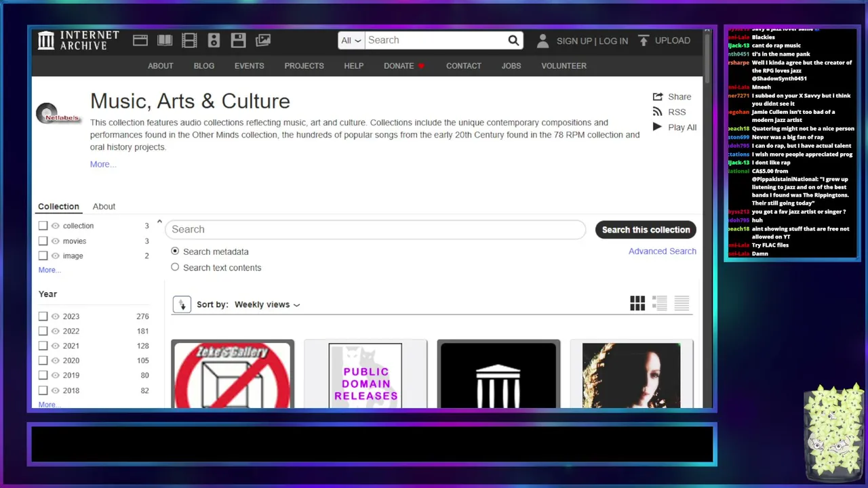Screen dimensions: 868x488
Task: Open the Blog menu item
Action: 204,66
